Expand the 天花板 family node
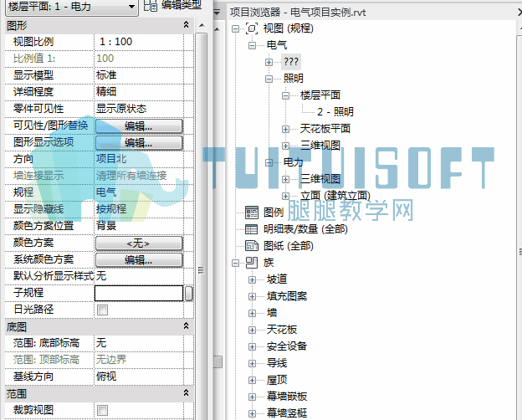This screenshot has height=420, width=522. pyautogui.click(x=252, y=330)
